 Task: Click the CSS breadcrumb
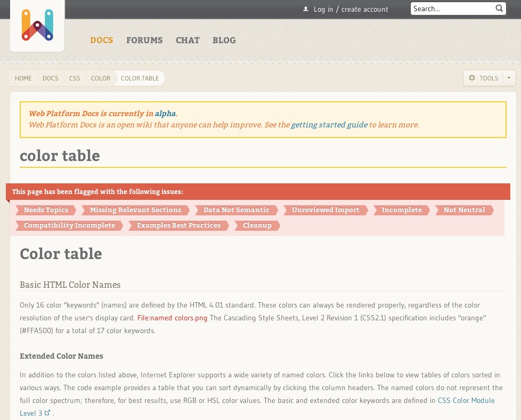click(75, 78)
